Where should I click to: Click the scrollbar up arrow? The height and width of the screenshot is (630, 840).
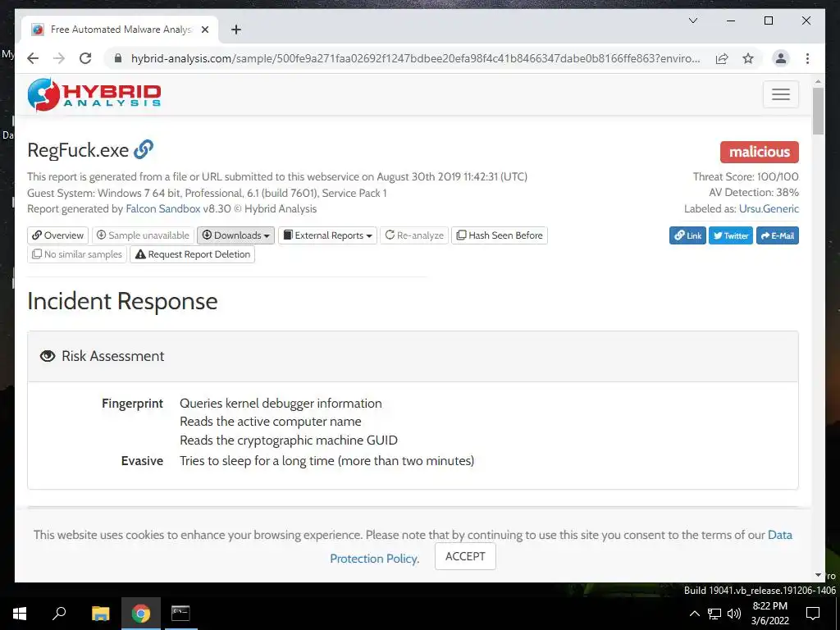coord(818,82)
